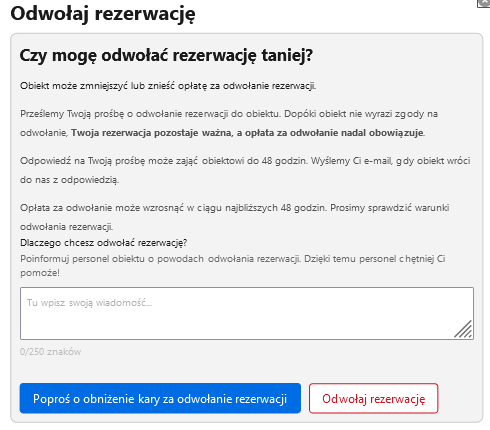Image resolution: width=490 pixels, height=430 pixels.
Task: Click the '0/250 znaków' character counter
Action: [50, 352]
